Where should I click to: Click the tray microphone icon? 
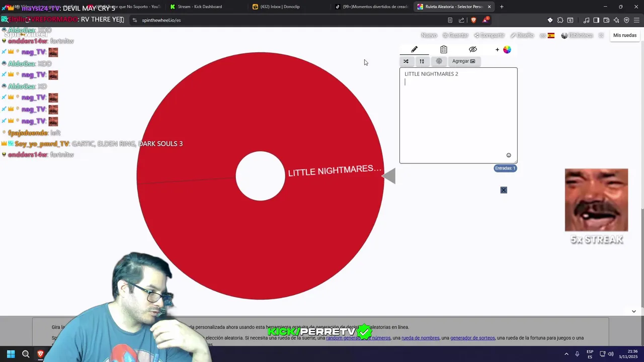pos(577,354)
